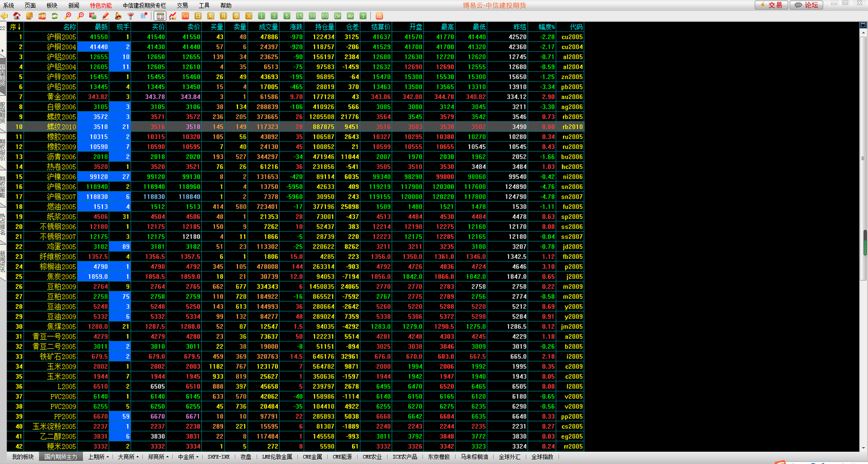Open the 帮助 menu

(226, 5)
